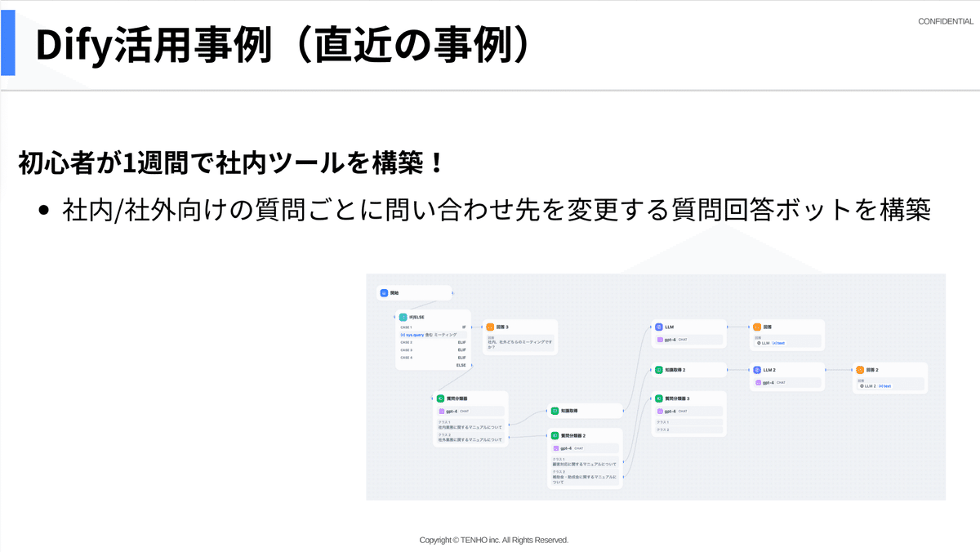Click the gpt-4 model icon in LLM 2
This screenshot has height=552, width=980.
click(758, 383)
